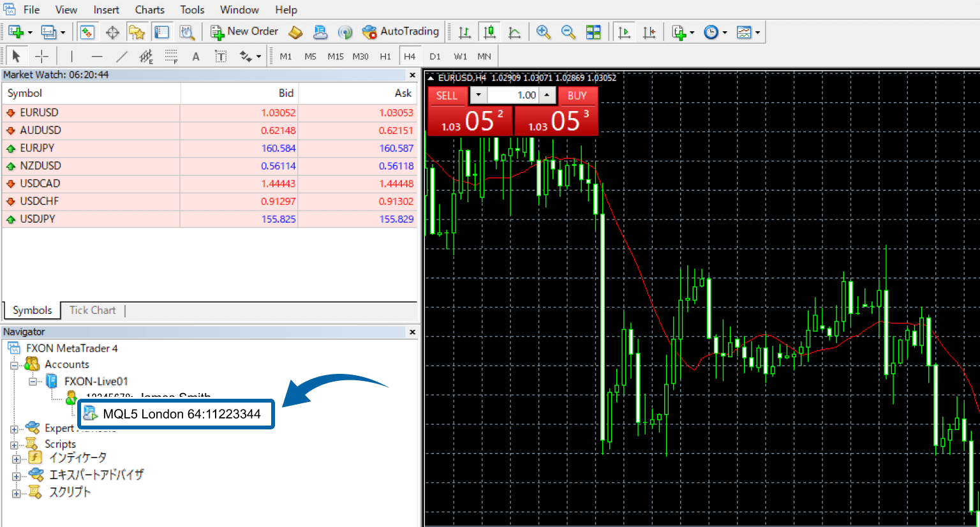The width and height of the screenshot is (980, 527).
Task: Select the Crosshair tool
Action: [x=41, y=56]
